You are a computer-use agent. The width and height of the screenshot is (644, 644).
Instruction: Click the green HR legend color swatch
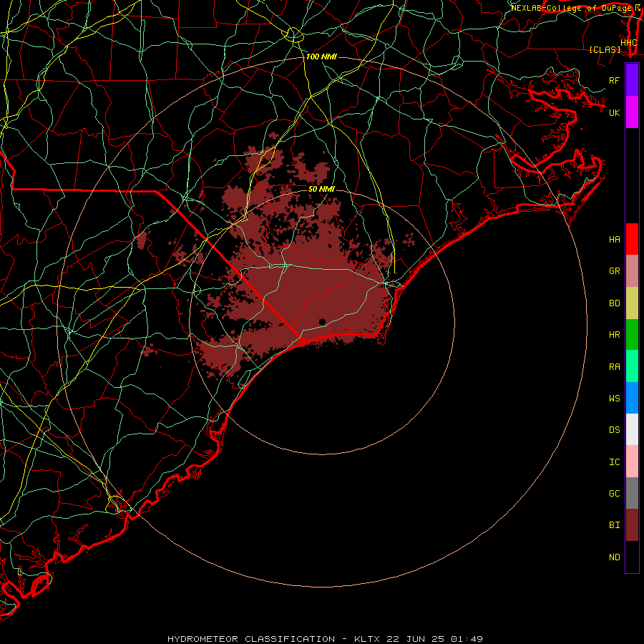[x=632, y=335]
